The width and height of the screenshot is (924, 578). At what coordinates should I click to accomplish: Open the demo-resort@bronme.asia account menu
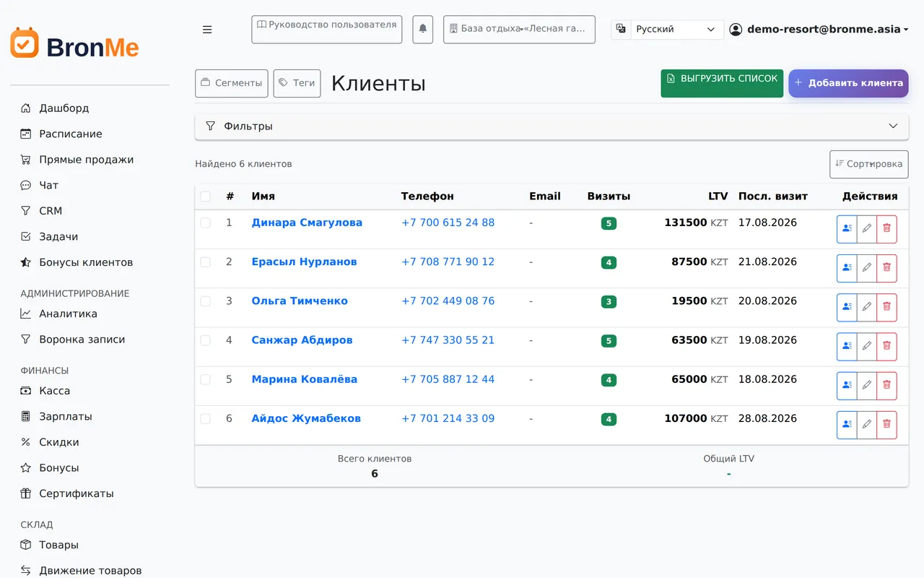pos(819,30)
